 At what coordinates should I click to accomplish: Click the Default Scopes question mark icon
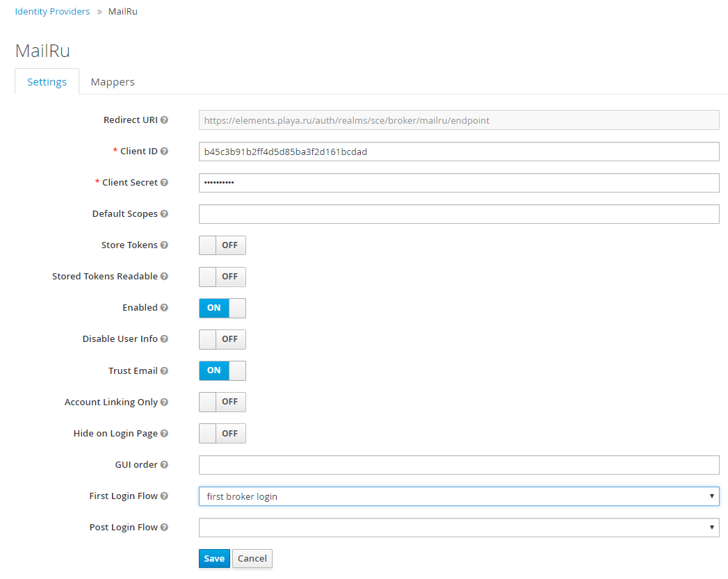(164, 213)
